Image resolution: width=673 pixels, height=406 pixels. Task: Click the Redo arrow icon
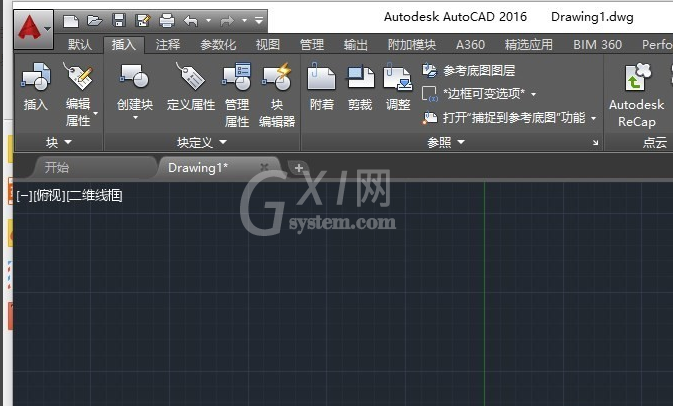click(227, 21)
